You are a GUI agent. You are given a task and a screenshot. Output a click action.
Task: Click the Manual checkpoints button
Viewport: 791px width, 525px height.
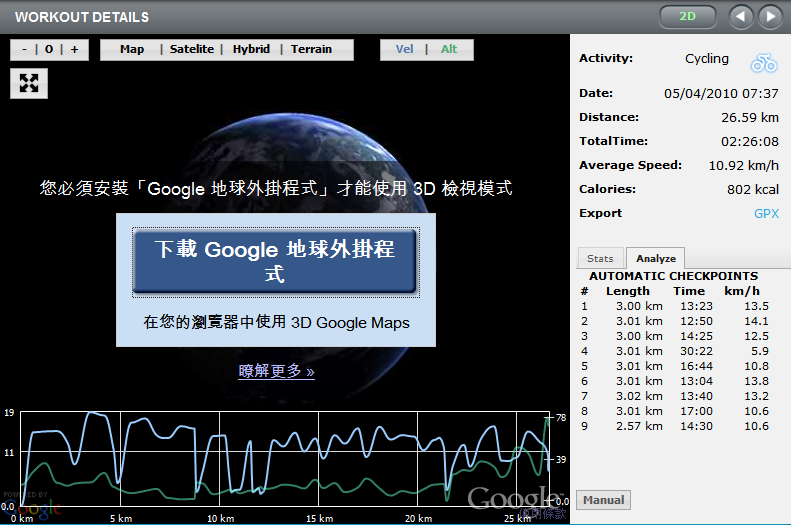[x=603, y=500]
